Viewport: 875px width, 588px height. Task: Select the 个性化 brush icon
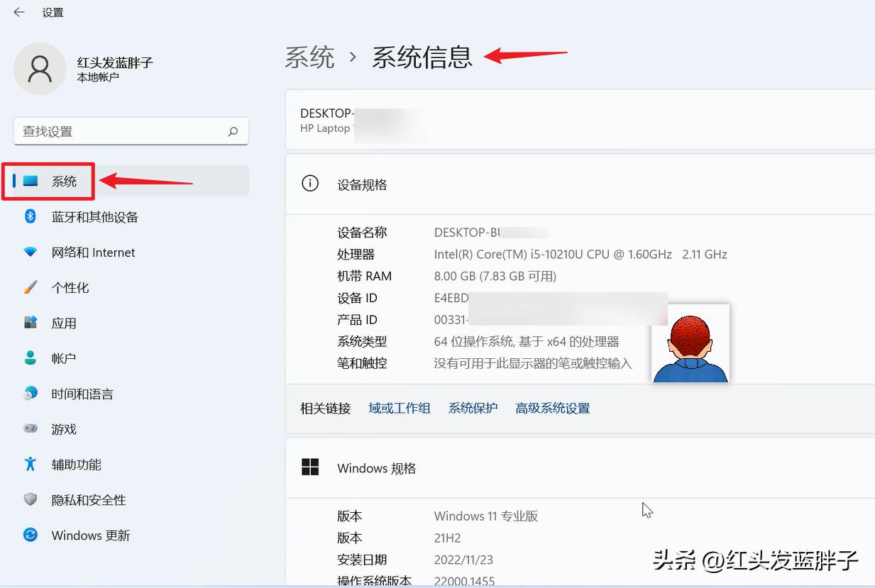pyautogui.click(x=31, y=287)
